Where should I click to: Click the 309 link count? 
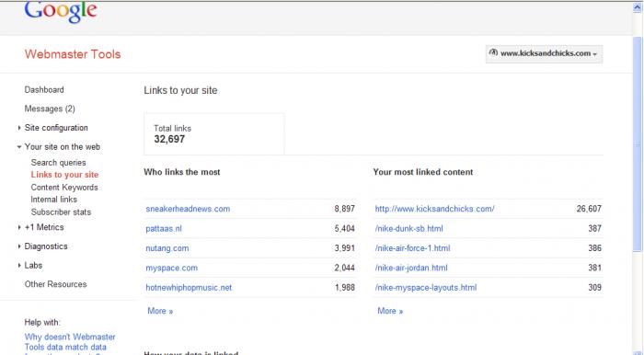click(x=594, y=288)
